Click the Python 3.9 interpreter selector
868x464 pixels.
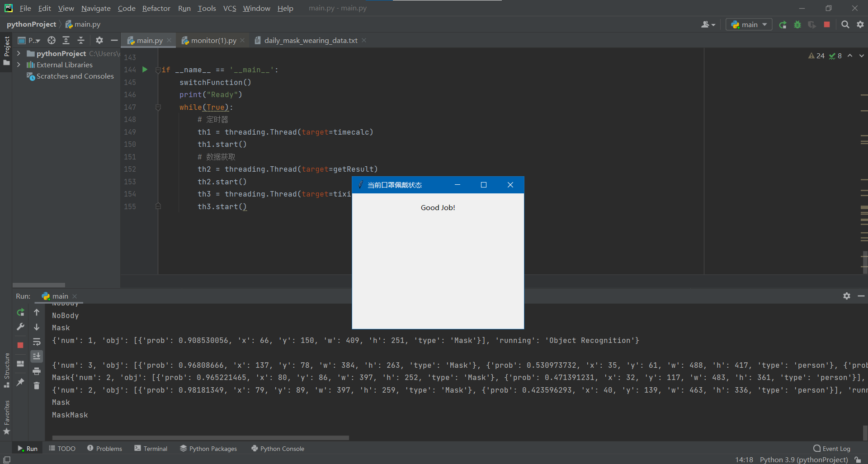pyautogui.click(x=804, y=459)
